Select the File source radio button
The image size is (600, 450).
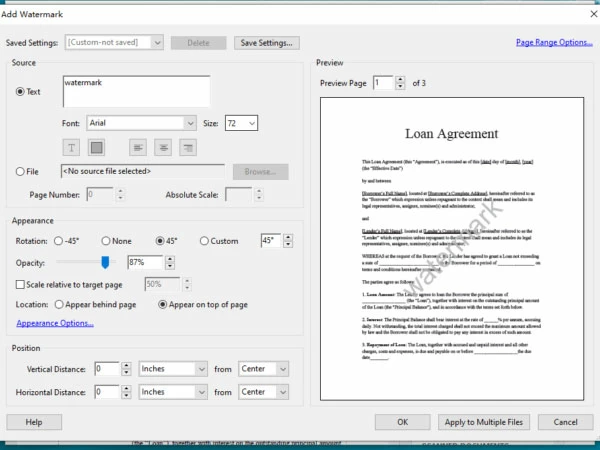pyautogui.click(x=20, y=171)
